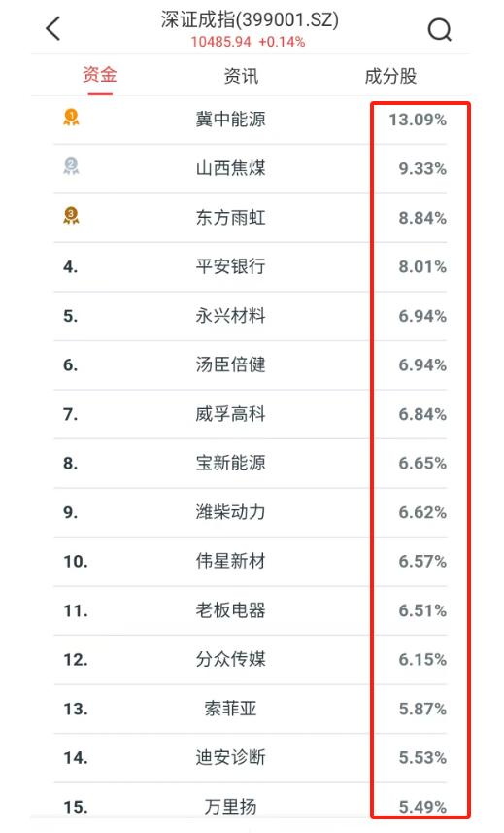This screenshot has width=504, height=833.
Task: Open 东方雨虹 stock details
Action: (251, 218)
